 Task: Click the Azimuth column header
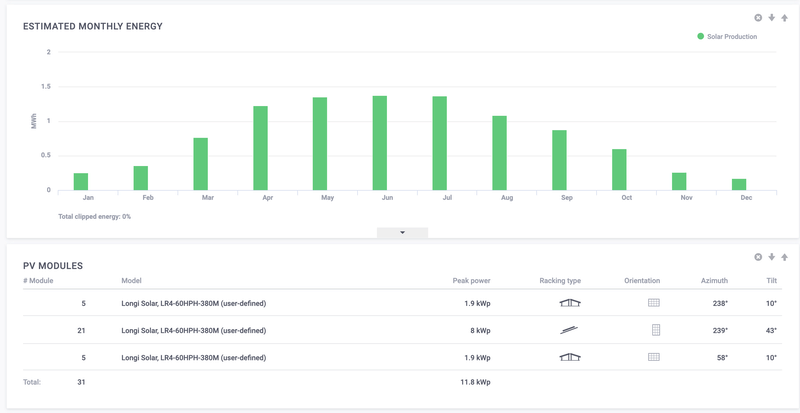[714, 281]
